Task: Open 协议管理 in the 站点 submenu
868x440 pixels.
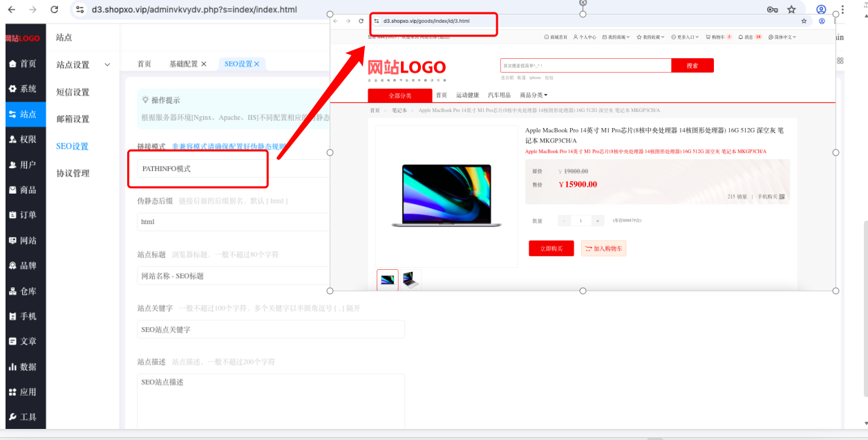Action: [73, 173]
